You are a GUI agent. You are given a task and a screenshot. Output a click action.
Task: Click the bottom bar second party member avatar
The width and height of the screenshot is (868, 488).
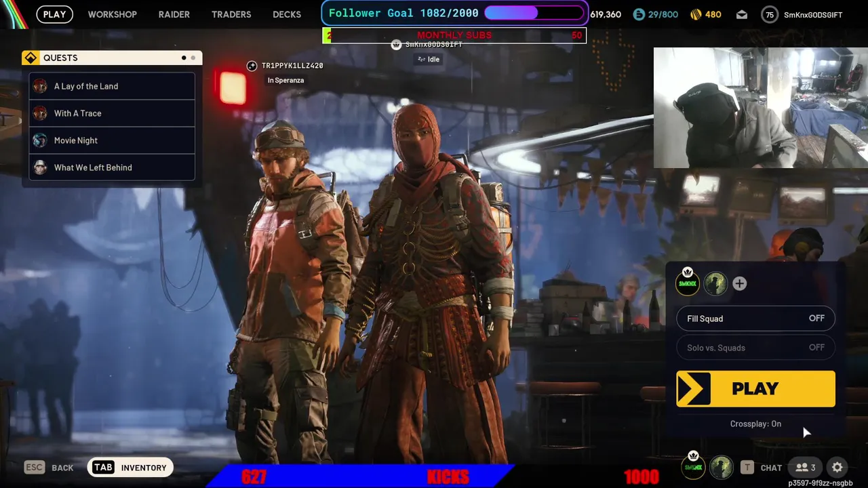point(721,467)
